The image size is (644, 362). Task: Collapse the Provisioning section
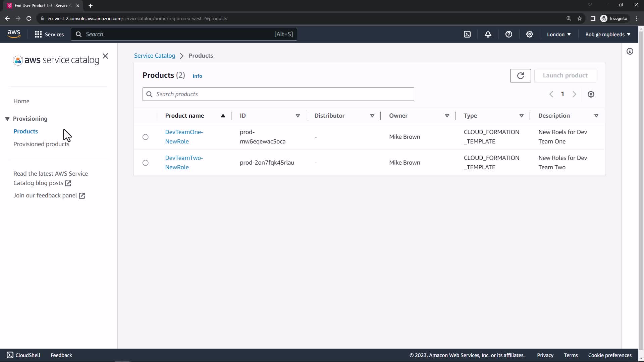7,119
